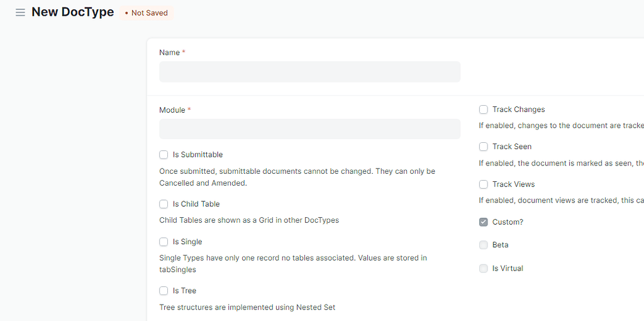Tick the Is Virtual checkbox
The image size is (644, 321).
484,268
